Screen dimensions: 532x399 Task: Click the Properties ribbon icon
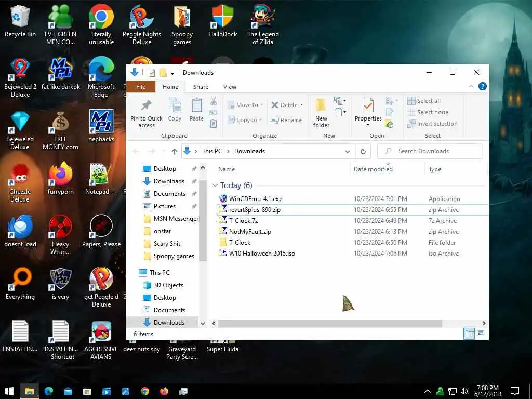click(x=368, y=112)
